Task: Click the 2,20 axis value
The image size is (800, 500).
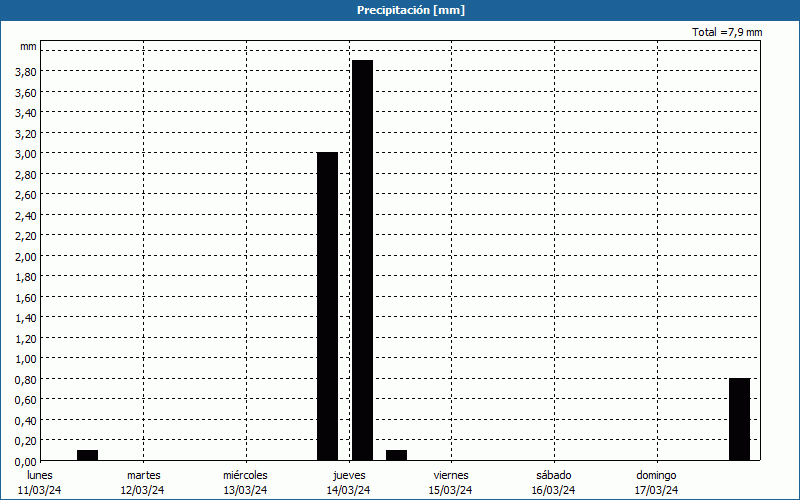Action: tap(26, 236)
